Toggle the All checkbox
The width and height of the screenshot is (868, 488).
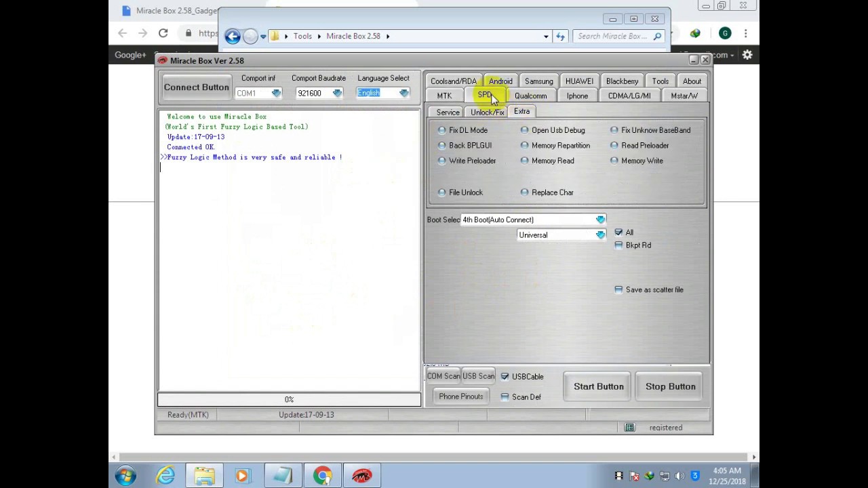(x=618, y=232)
